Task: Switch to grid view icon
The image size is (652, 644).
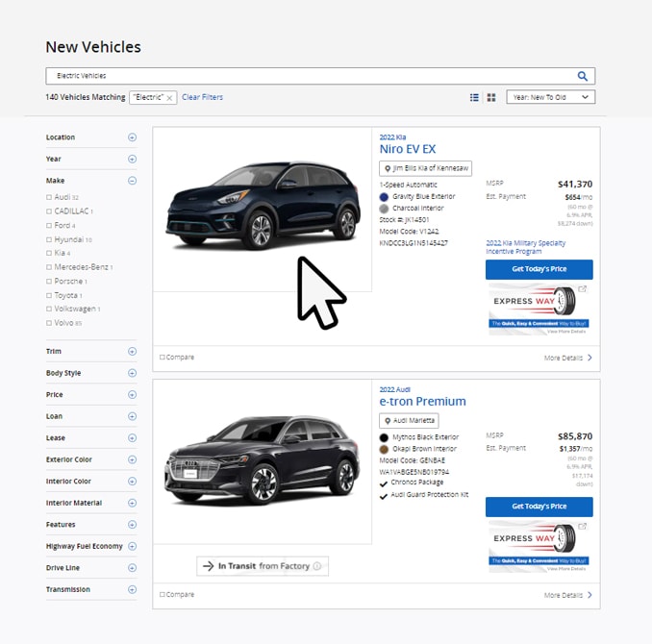Action: [491, 97]
